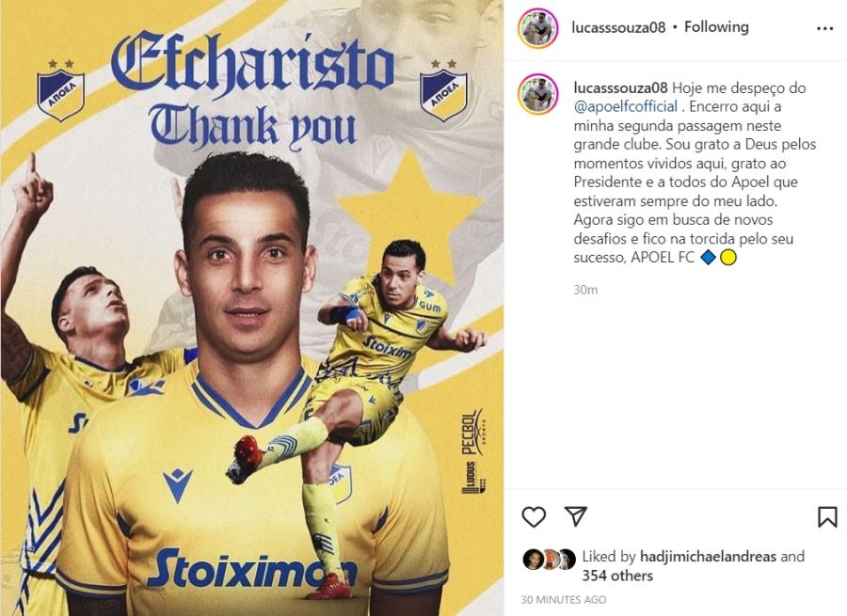Screen dimensions: 847x616
Task: Toggle the Following button
Action: [716, 27]
